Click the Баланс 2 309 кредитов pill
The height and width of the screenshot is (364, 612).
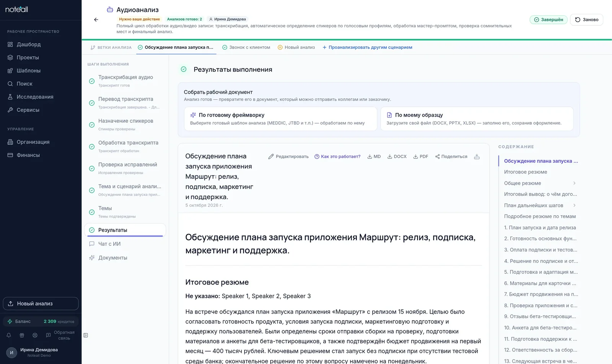[41, 321]
